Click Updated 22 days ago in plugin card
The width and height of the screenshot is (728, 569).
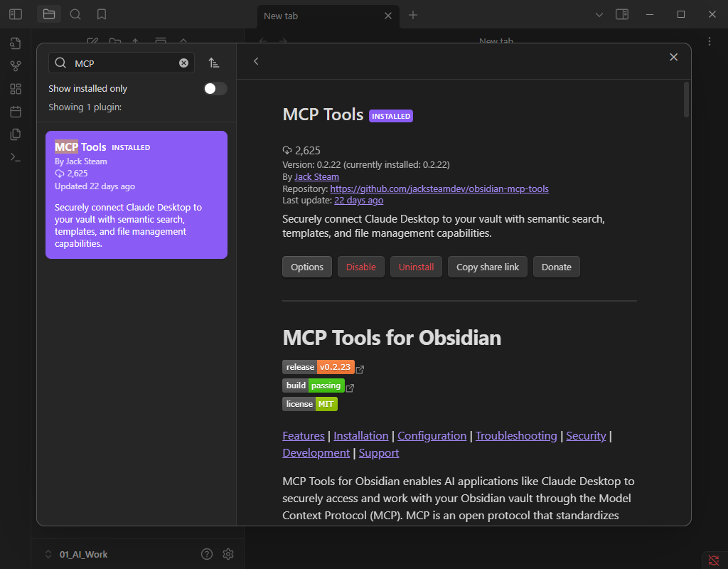95,186
